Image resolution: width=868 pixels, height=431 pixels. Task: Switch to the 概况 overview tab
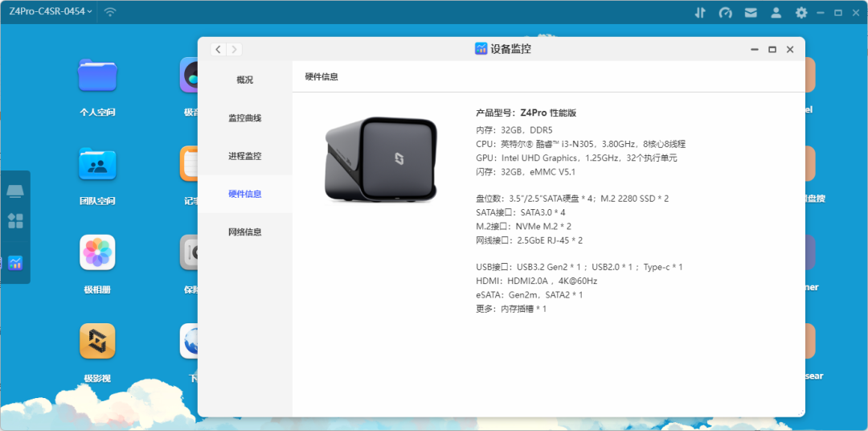point(244,80)
